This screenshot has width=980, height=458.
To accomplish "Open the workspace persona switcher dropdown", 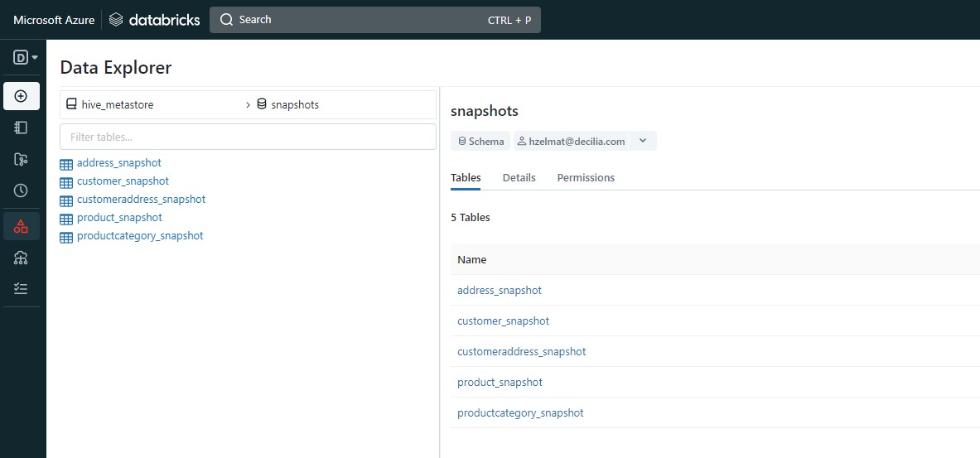I will (25, 57).
